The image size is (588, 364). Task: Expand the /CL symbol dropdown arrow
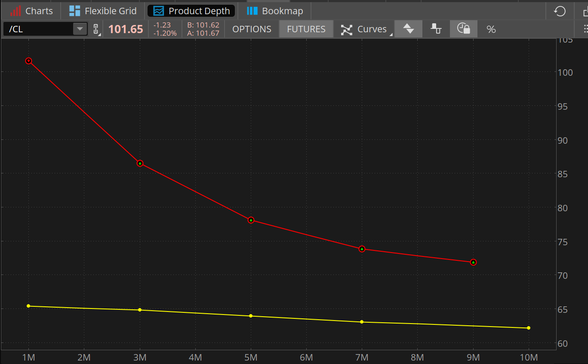[x=80, y=29]
